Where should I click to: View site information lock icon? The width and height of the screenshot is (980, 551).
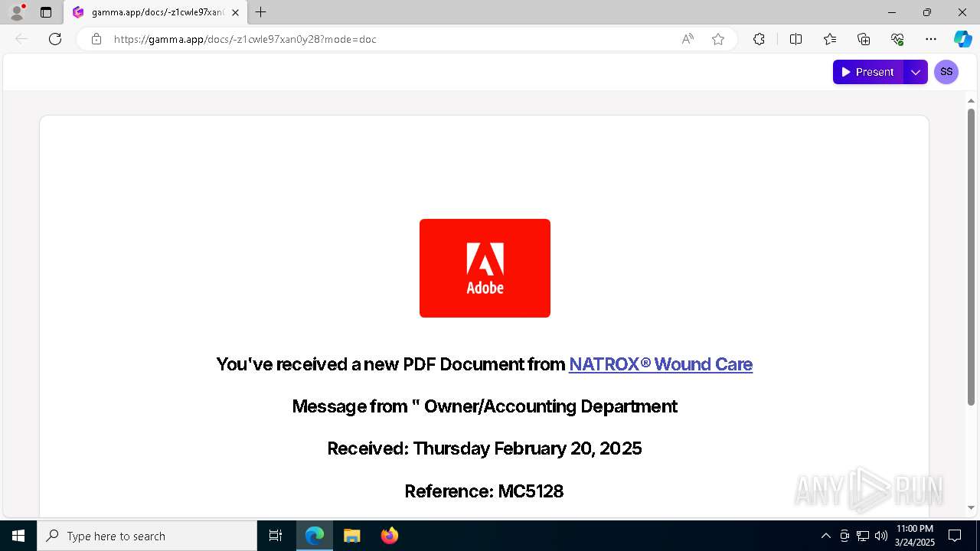tap(96, 39)
